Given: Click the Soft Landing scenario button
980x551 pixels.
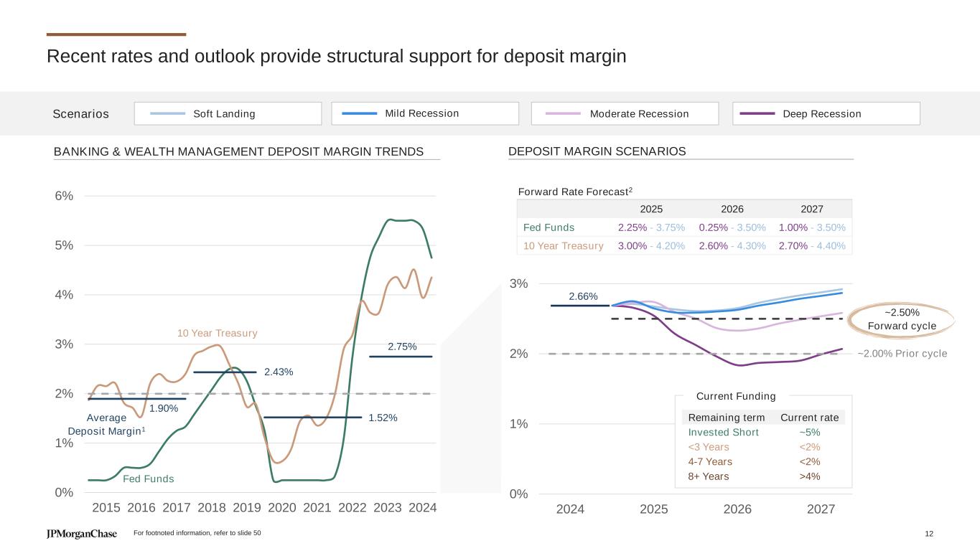Looking at the screenshot, I should [x=228, y=113].
